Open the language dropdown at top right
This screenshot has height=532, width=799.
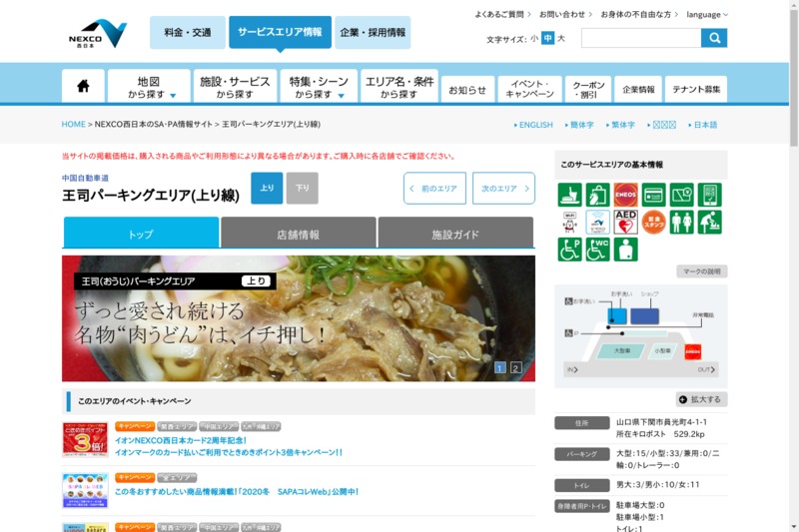pos(707,15)
